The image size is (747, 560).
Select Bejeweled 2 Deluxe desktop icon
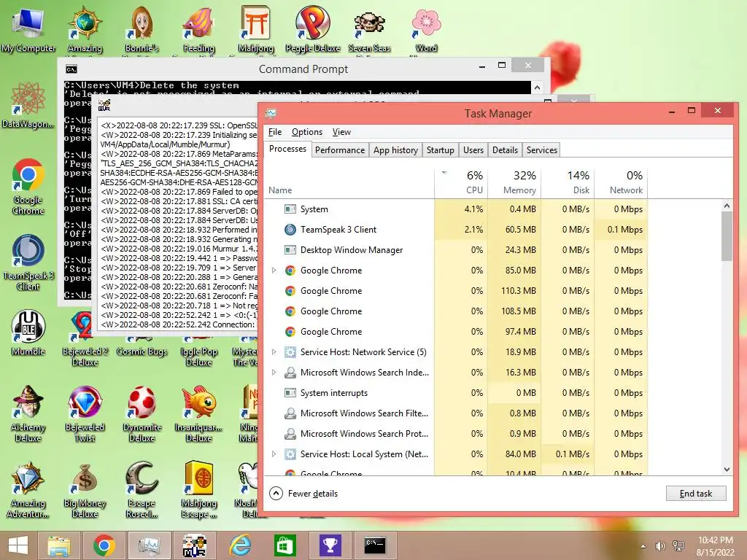pos(85,338)
